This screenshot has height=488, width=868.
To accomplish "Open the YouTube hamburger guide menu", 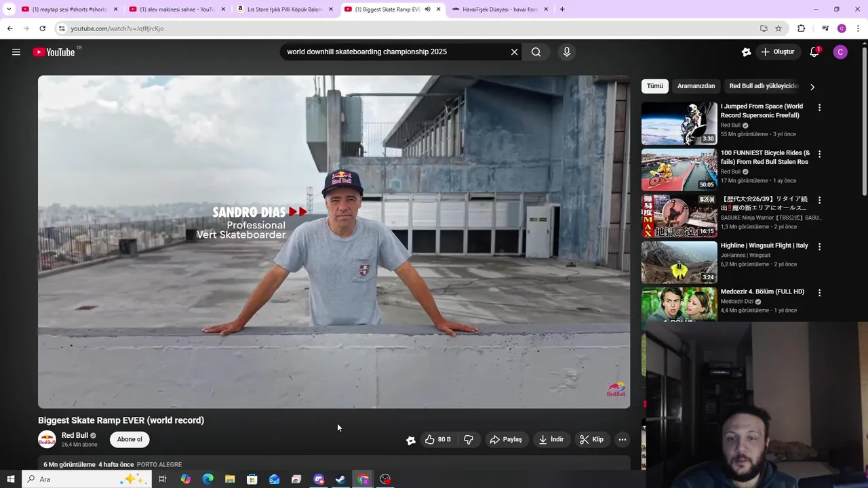I will tap(16, 52).
